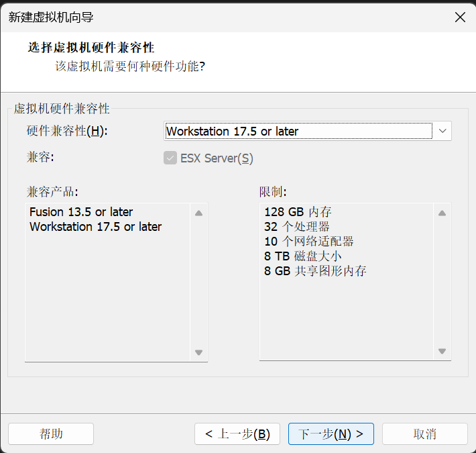The width and height of the screenshot is (476, 453).
Task: Select 8 TB 磁盘大小 limit entry
Action: 303,256
